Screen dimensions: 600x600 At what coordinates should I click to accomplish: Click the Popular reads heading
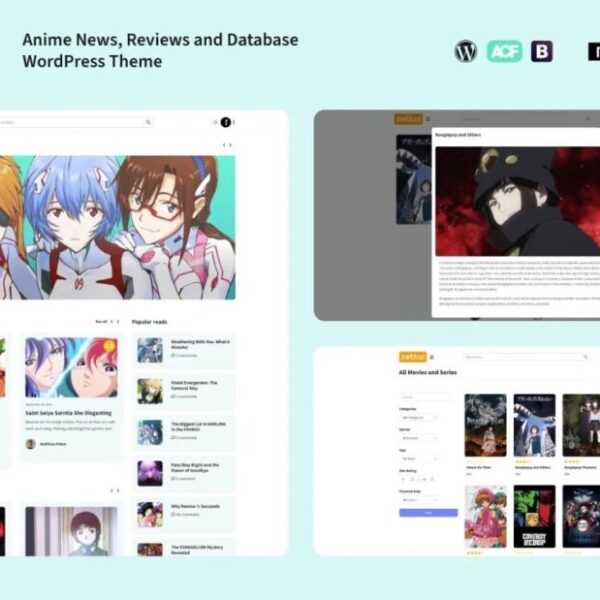150,322
